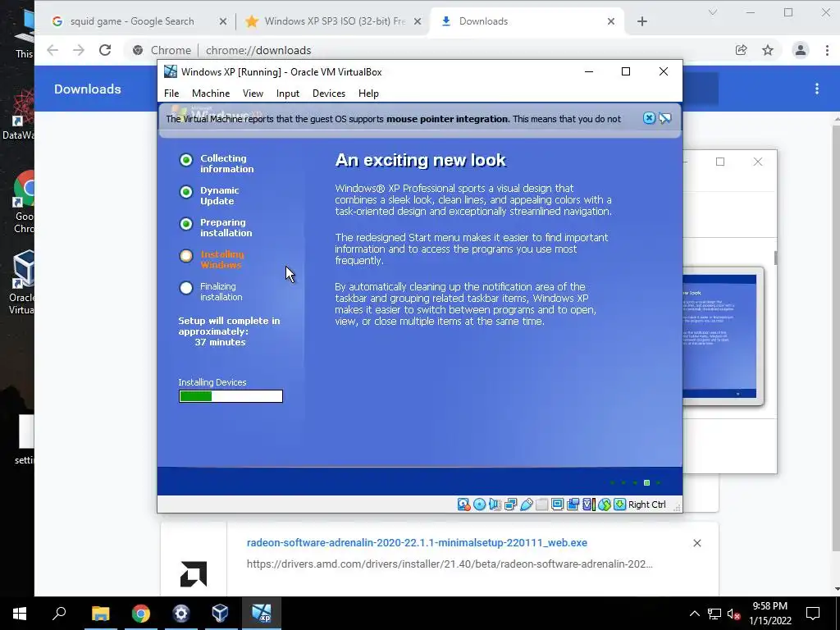840x630 pixels.
Task: Click shared folders icon in VirtualBox status bar
Action: tap(541, 504)
